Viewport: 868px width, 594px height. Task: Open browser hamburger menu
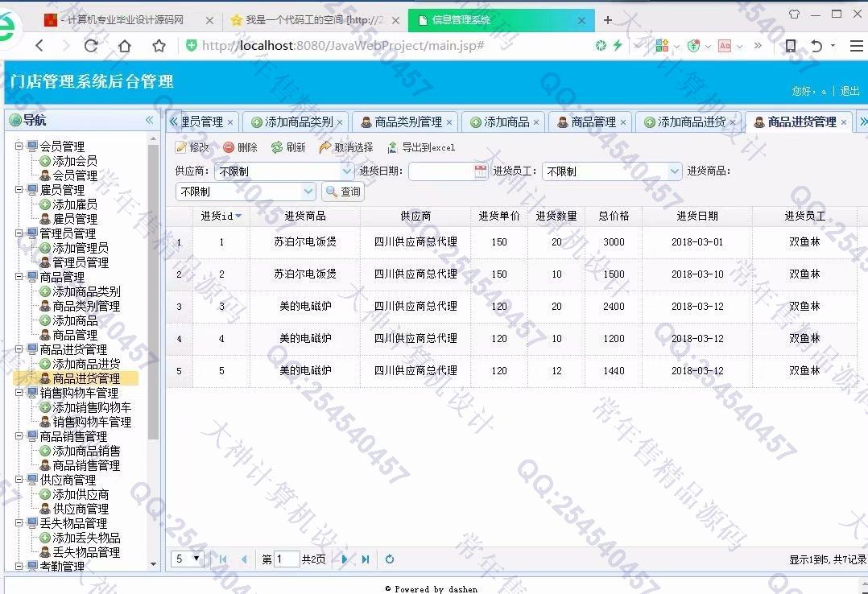coord(857,45)
